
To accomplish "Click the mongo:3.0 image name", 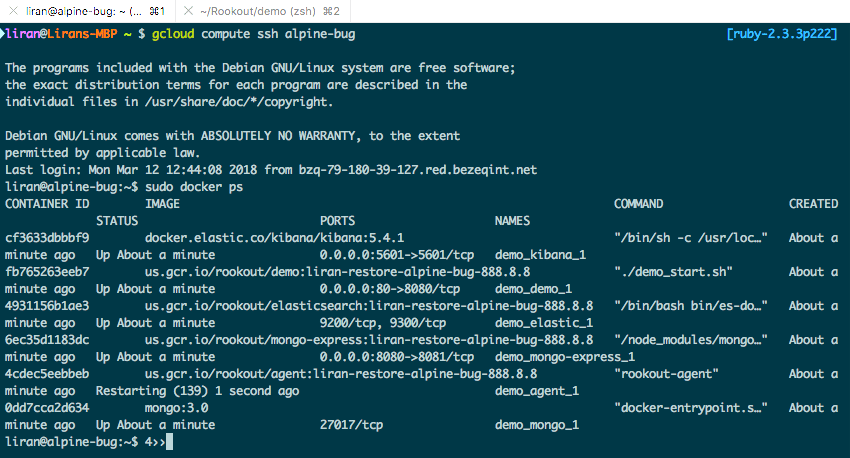I will [176, 408].
